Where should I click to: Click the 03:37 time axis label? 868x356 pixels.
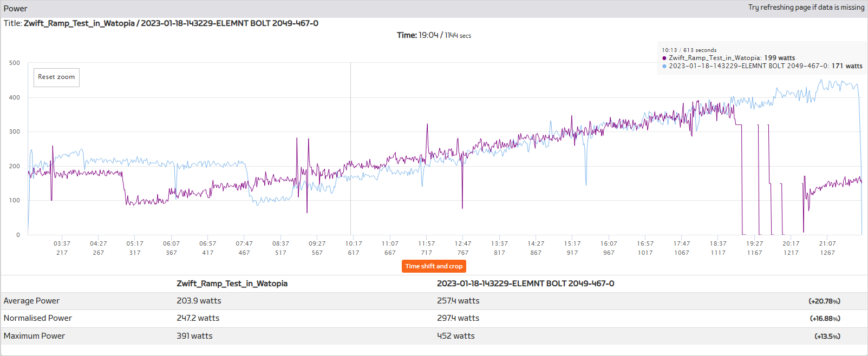62,243
